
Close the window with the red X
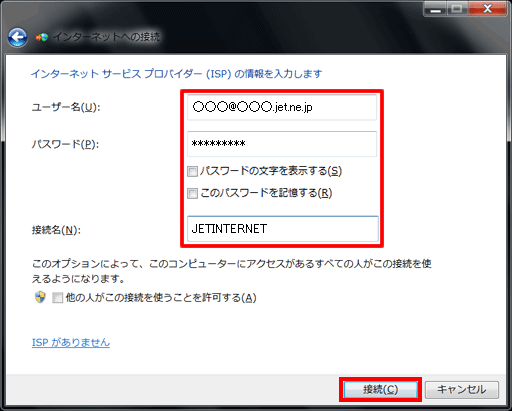pos(487,9)
